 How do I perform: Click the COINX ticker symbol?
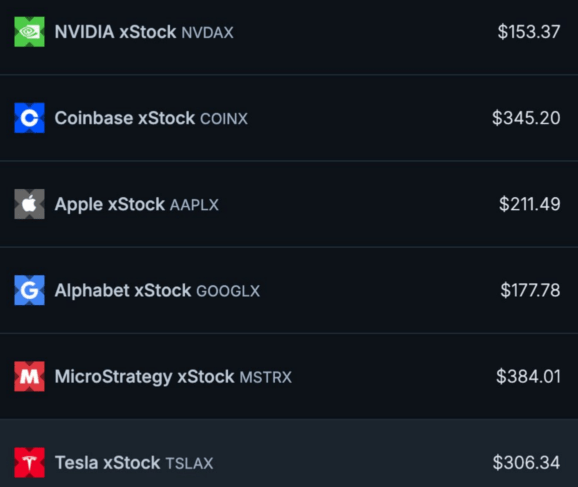tap(224, 119)
